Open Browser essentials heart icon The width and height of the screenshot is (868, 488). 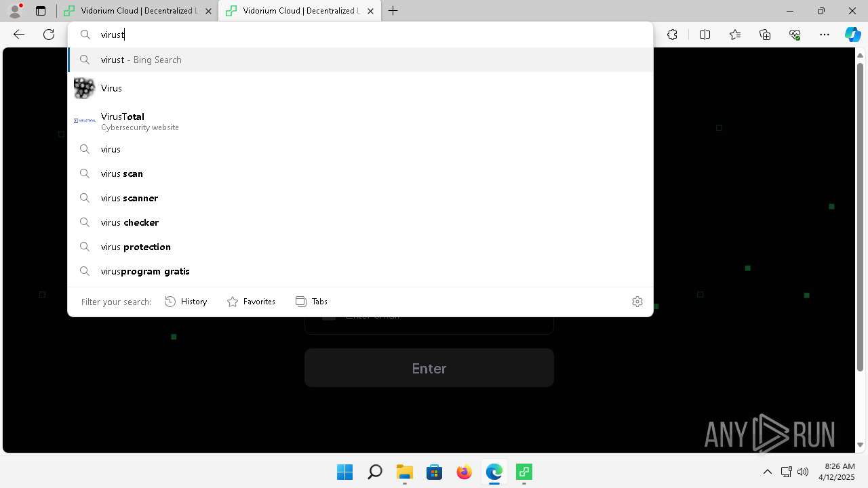pyautogui.click(x=795, y=35)
